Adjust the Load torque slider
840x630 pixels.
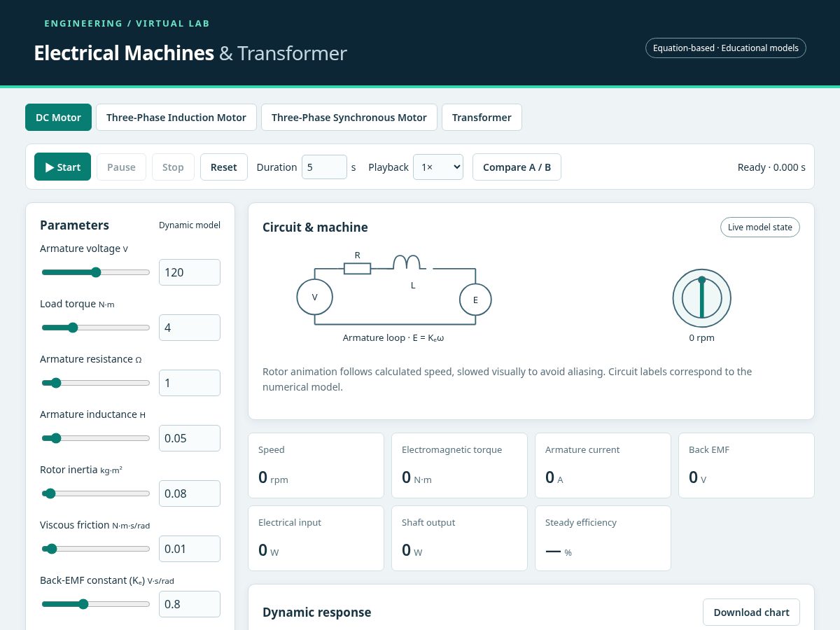[x=96, y=328]
